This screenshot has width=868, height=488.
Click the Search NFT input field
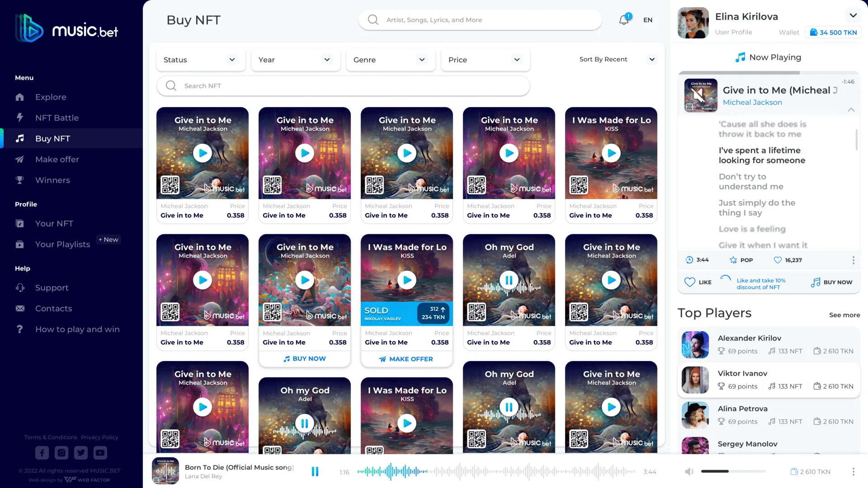click(344, 86)
